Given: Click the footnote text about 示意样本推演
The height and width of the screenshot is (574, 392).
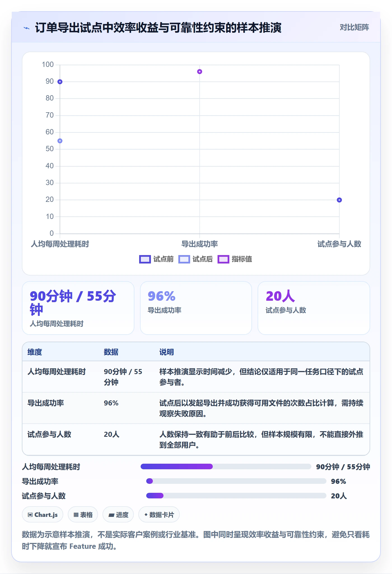Looking at the screenshot, I should [196, 540].
